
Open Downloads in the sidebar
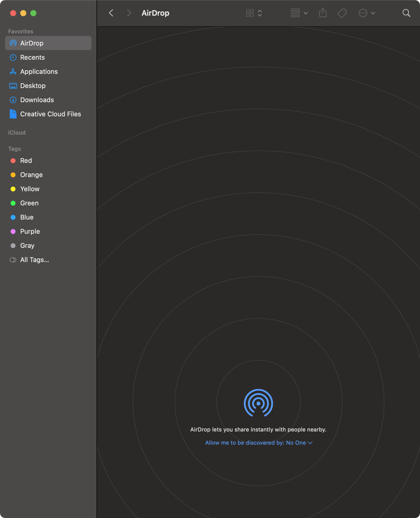click(48, 100)
